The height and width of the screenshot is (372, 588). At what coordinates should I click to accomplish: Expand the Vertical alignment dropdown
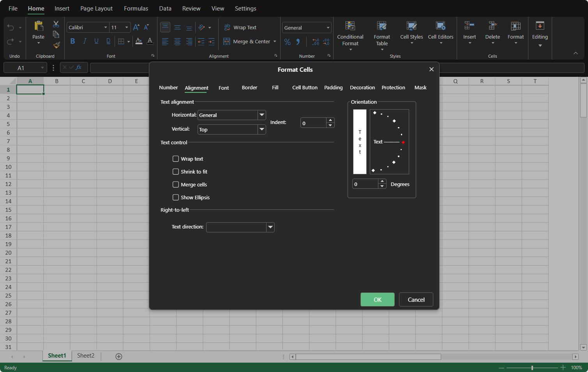pos(262,129)
